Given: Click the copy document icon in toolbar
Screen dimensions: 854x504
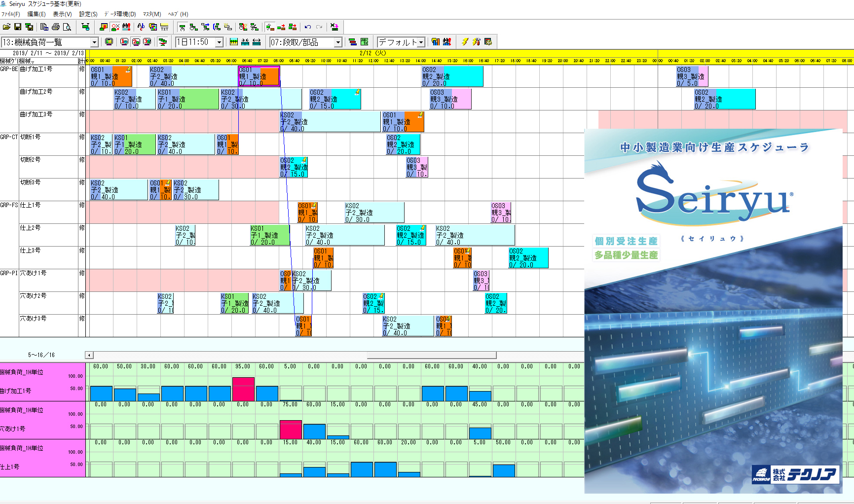Looking at the screenshot, I should pyautogui.click(x=44, y=27).
